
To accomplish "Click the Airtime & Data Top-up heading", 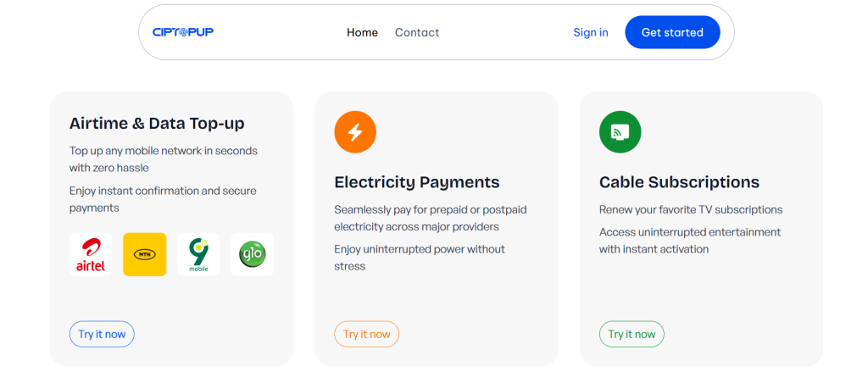I will (157, 123).
